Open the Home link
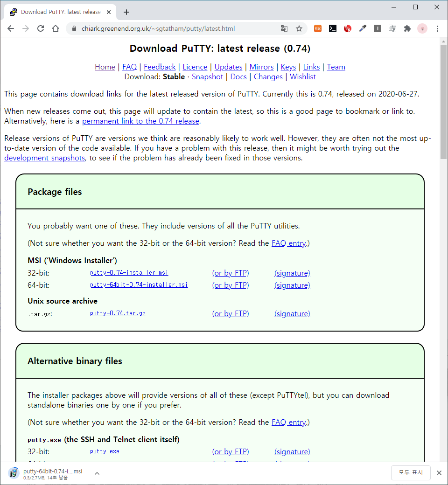The width and height of the screenshot is (448, 485). [x=105, y=67]
